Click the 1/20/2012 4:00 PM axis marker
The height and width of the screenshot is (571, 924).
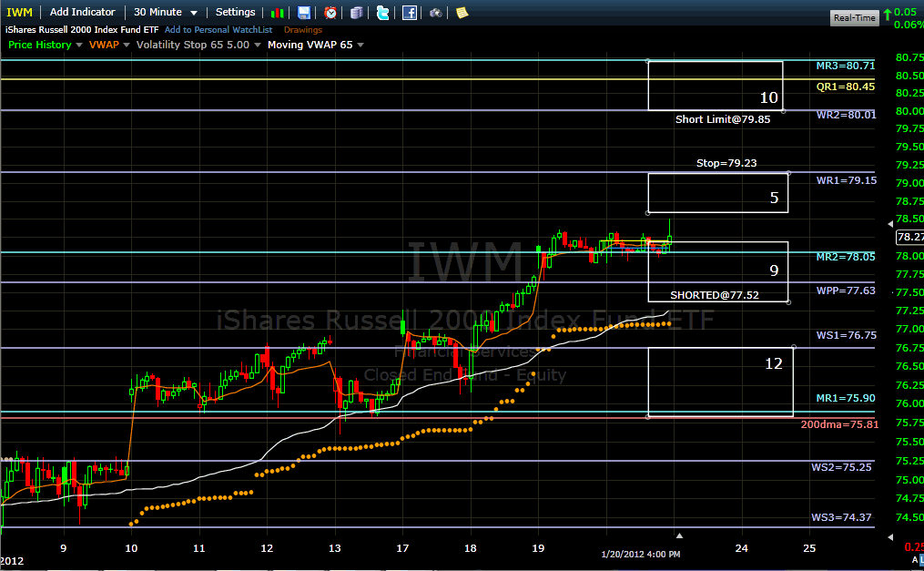[640, 553]
